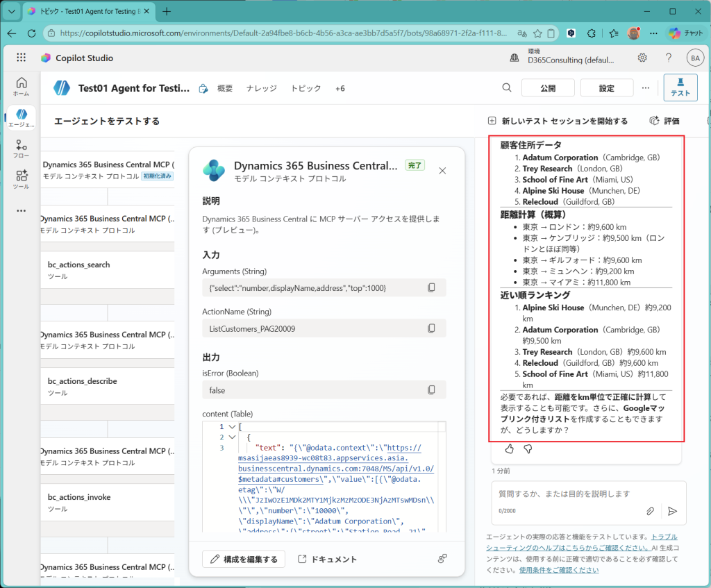Open settings gear in top bar

(642, 58)
